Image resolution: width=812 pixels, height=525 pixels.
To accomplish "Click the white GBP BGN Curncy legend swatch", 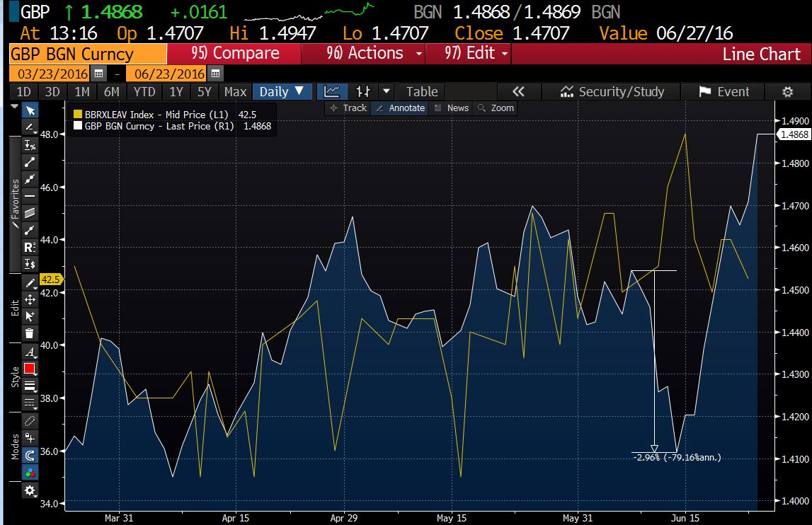I will [x=78, y=126].
